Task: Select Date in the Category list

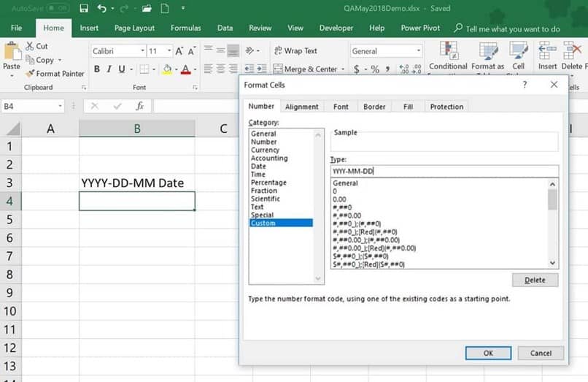Action: click(258, 167)
